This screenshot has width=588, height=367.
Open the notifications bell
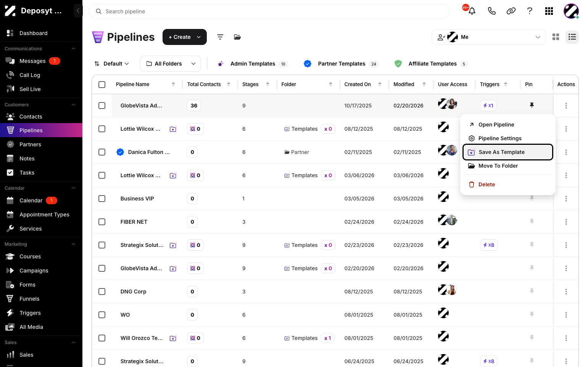472,11
